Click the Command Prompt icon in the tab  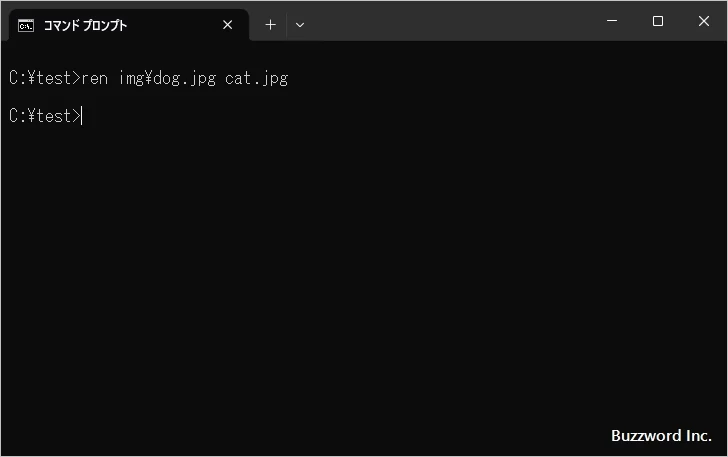coord(26,25)
